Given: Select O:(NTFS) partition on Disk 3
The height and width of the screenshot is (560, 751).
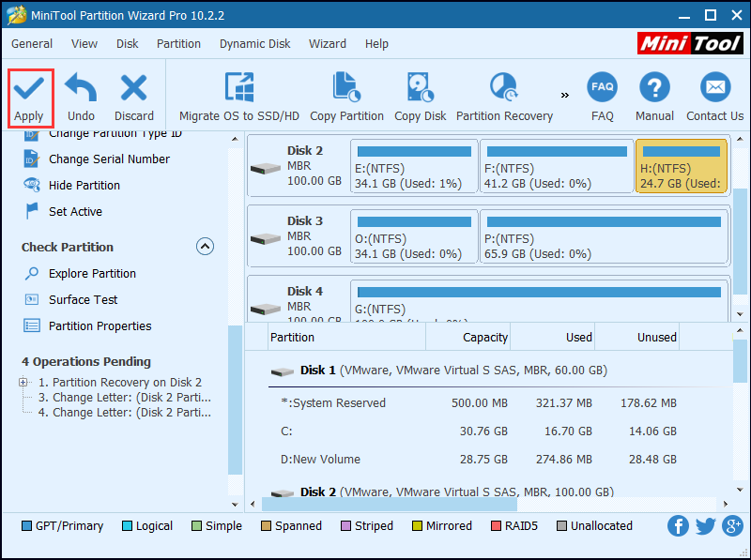Looking at the screenshot, I should click(414, 236).
